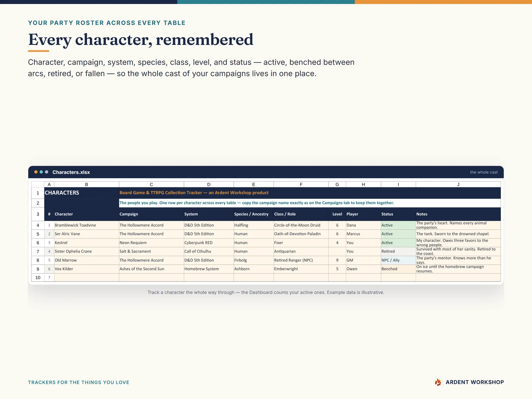Click the Halfling species cell
532x399 pixels.
coord(254,225)
